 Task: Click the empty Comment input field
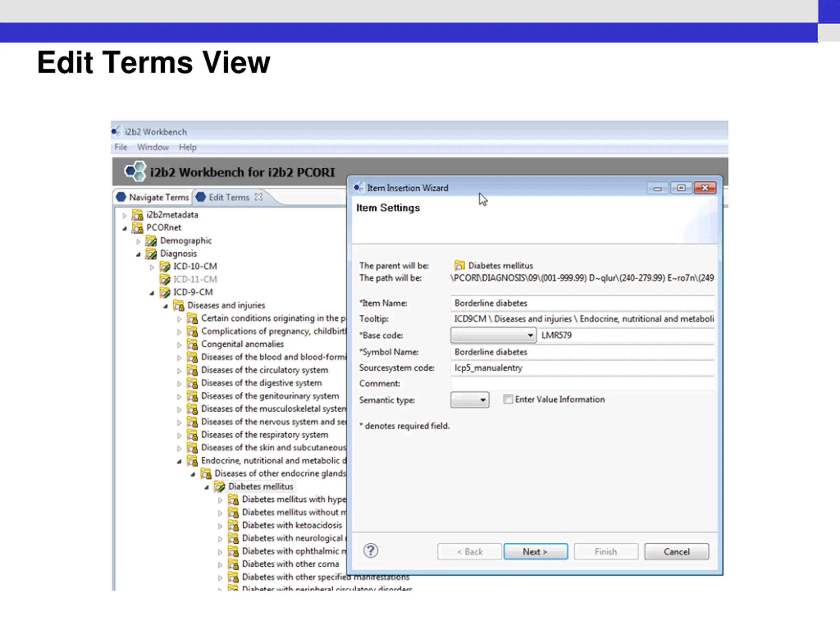click(x=582, y=384)
